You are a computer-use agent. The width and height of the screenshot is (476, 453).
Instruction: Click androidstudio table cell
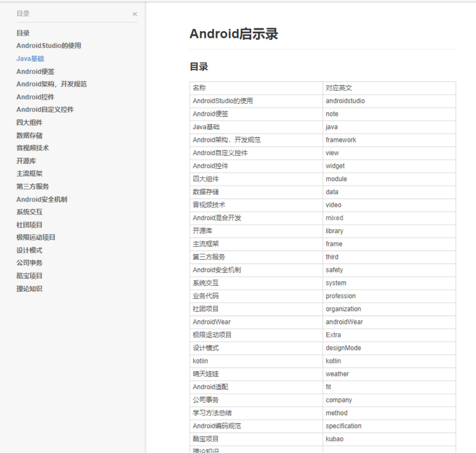pyautogui.click(x=389, y=101)
